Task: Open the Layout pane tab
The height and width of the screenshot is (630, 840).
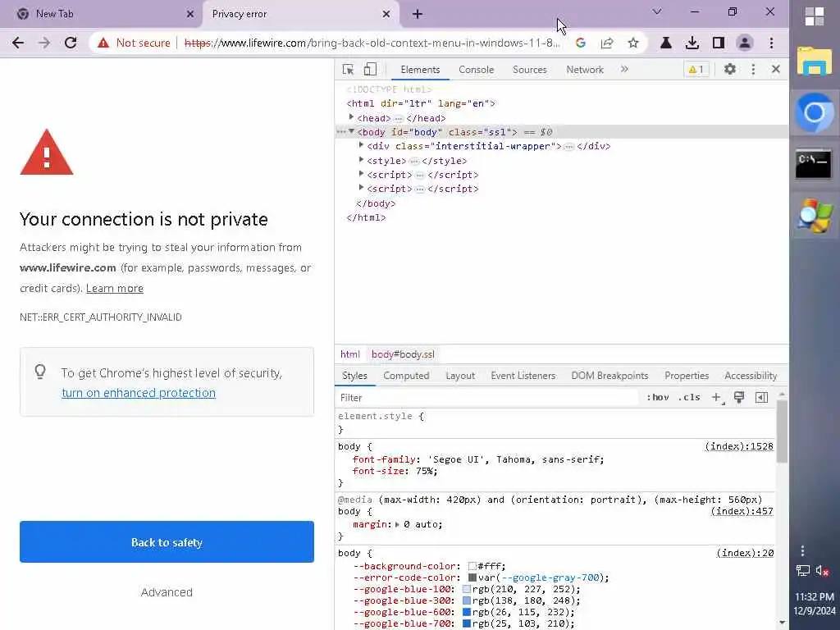Action: coord(460,376)
